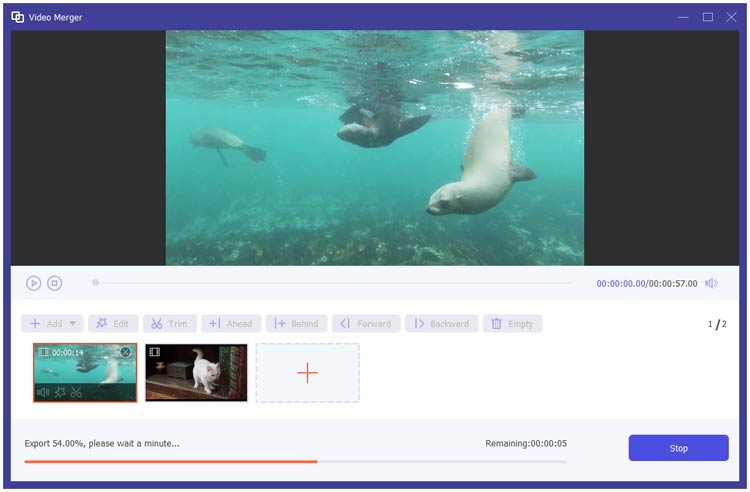
Task: Click the Stop playback circle icon
Action: pos(55,284)
